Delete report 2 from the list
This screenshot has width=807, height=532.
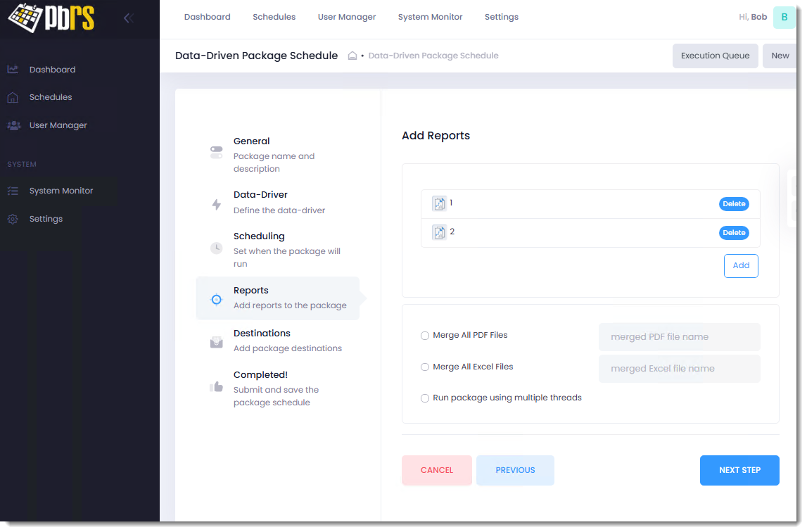click(734, 233)
